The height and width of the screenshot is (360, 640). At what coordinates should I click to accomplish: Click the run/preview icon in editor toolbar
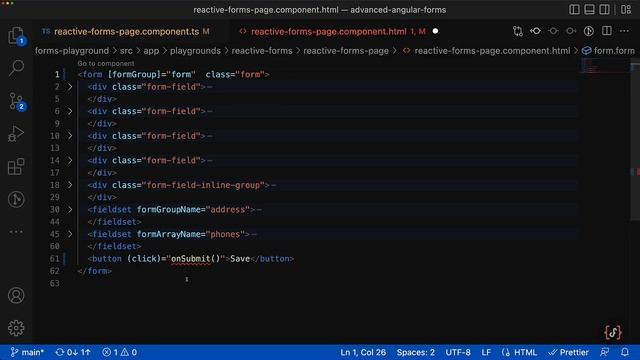tap(589, 31)
